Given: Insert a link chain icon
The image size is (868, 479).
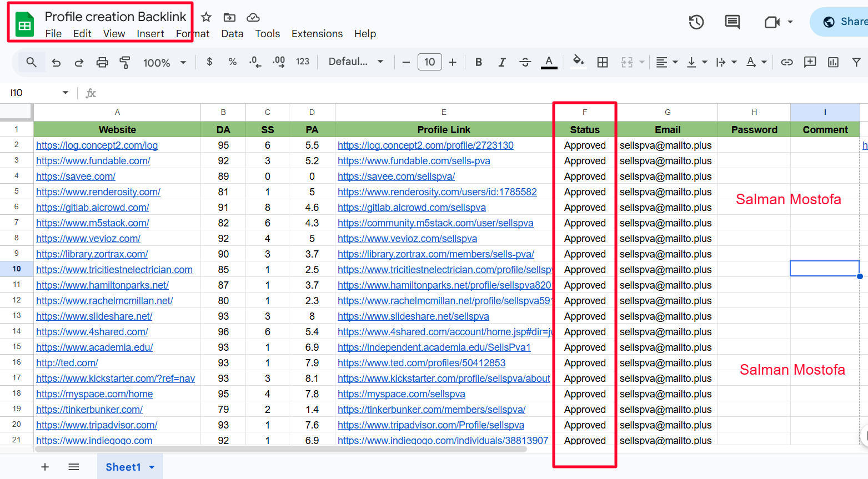Looking at the screenshot, I should (x=787, y=62).
